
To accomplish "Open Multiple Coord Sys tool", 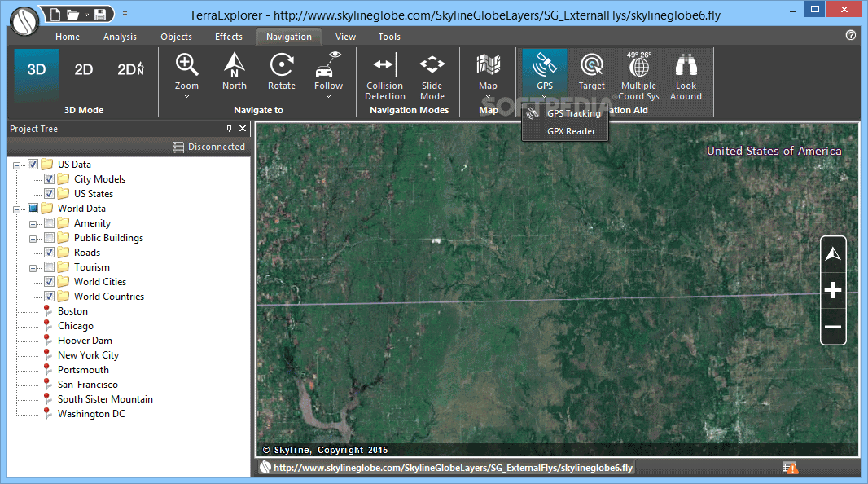I will point(639,76).
